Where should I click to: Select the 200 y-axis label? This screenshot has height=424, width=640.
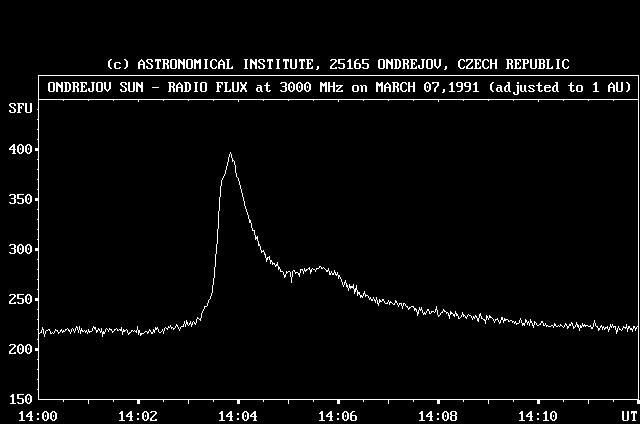click(x=19, y=350)
